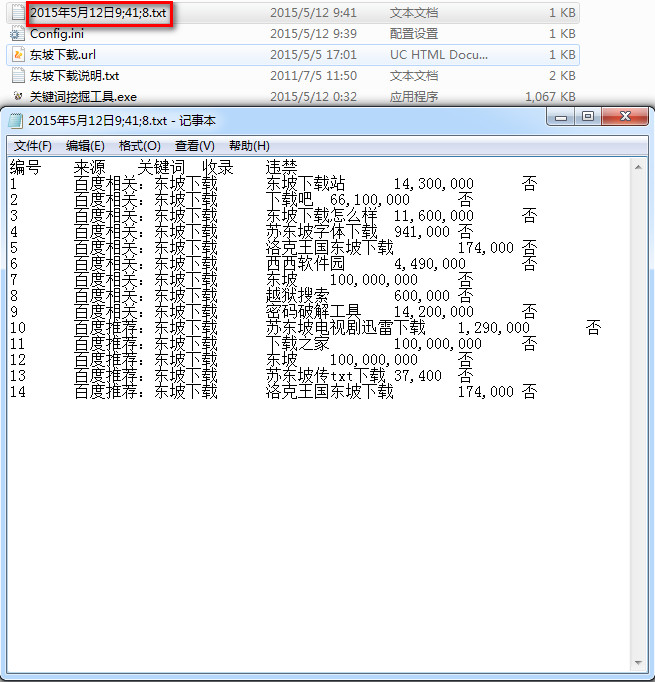Image resolution: width=655 pixels, height=682 pixels.
Task: Select the 关键词挖掘工具.exe application icon
Action: coord(17,96)
